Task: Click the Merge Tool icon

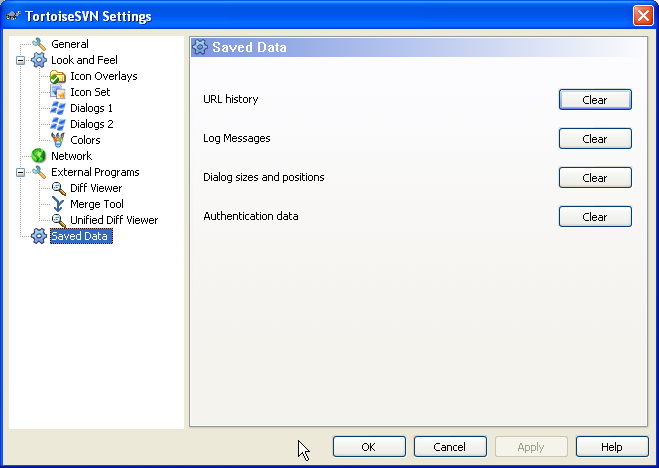Action: tap(58, 204)
